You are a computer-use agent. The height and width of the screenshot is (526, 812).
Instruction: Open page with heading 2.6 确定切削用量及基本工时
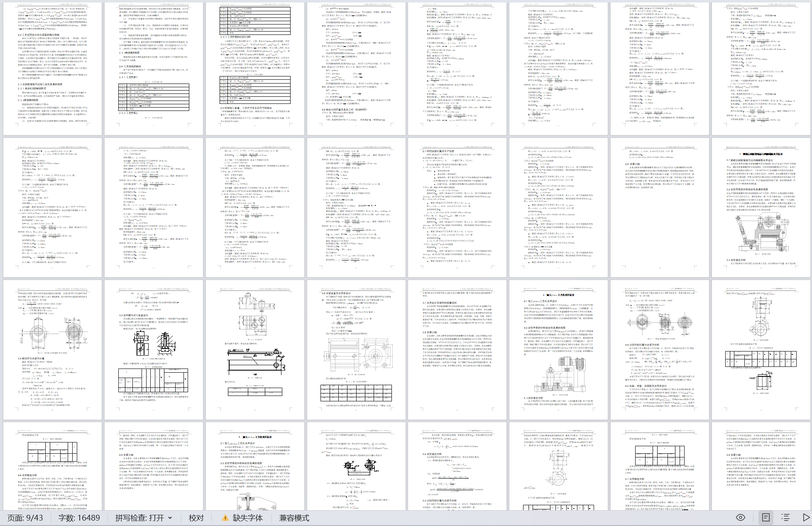click(x=356, y=69)
